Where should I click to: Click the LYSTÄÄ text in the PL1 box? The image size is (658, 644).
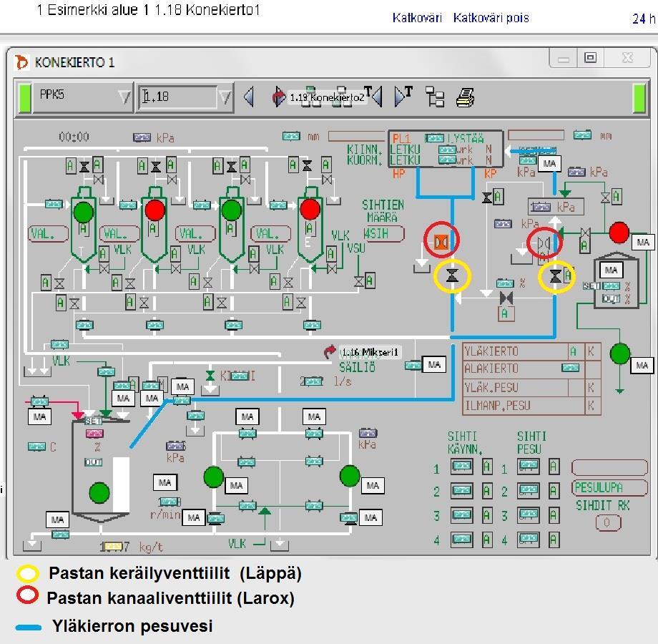click(466, 138)
